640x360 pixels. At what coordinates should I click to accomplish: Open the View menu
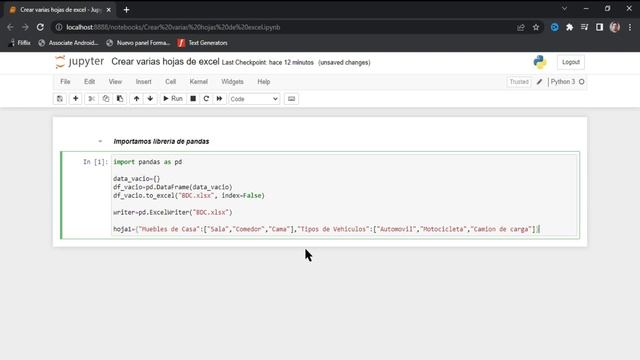[115, 82]
